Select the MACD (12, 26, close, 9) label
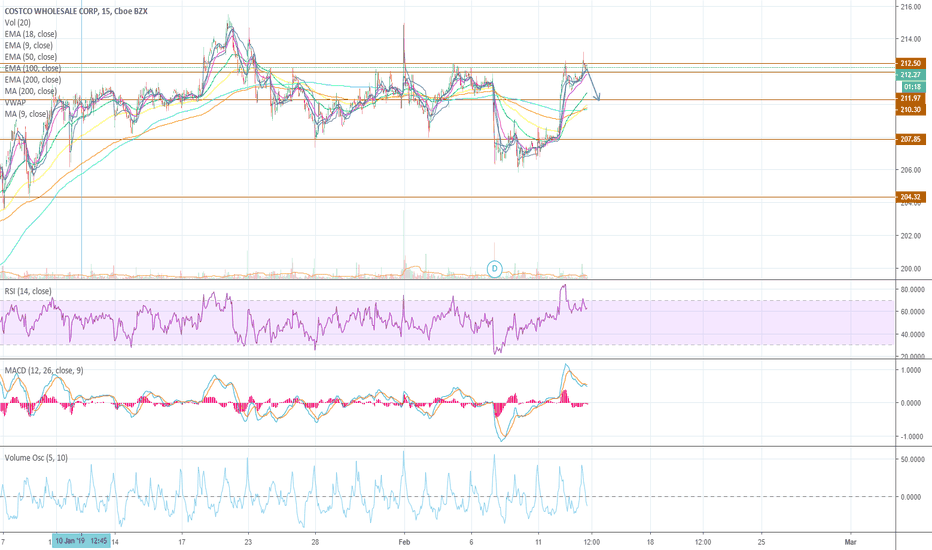 [x=44, y=370]
